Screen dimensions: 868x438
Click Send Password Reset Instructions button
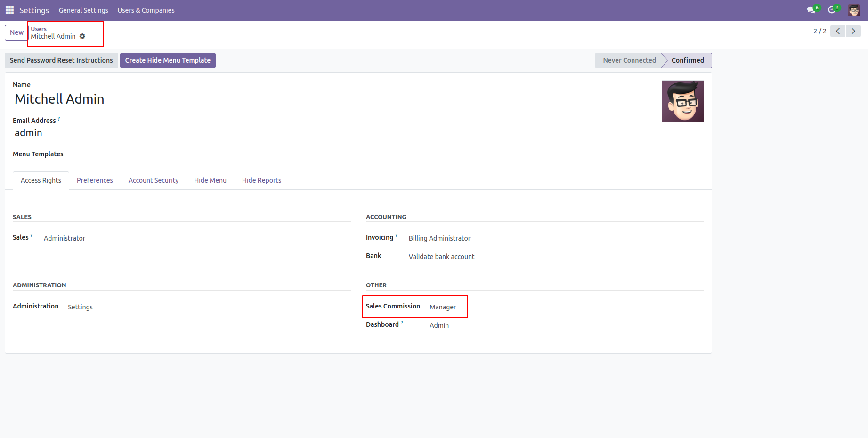click(61, 60)
